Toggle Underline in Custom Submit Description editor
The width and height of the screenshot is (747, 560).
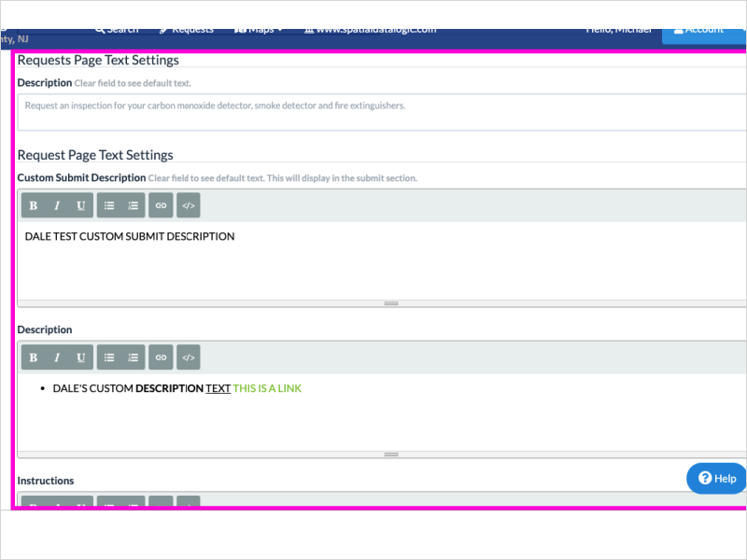click(81, 205)
